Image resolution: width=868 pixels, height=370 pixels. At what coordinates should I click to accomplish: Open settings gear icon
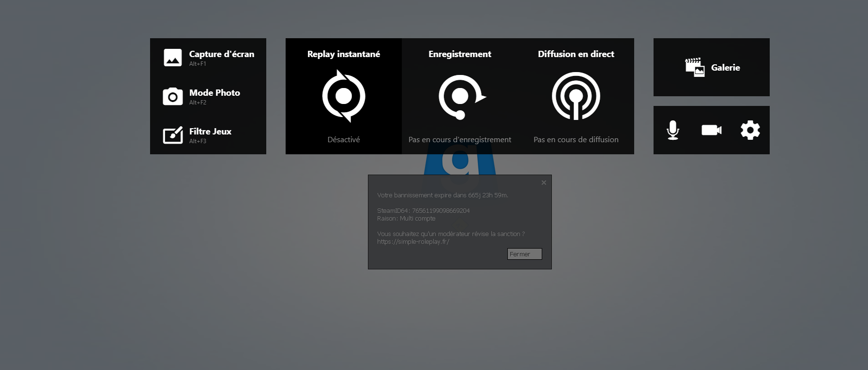point(750,130)
